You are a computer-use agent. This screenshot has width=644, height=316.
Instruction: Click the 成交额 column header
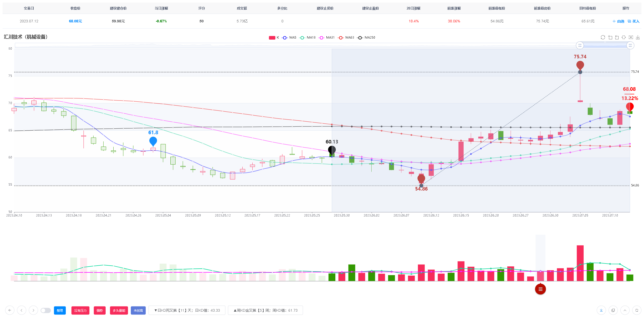(242, 8)
